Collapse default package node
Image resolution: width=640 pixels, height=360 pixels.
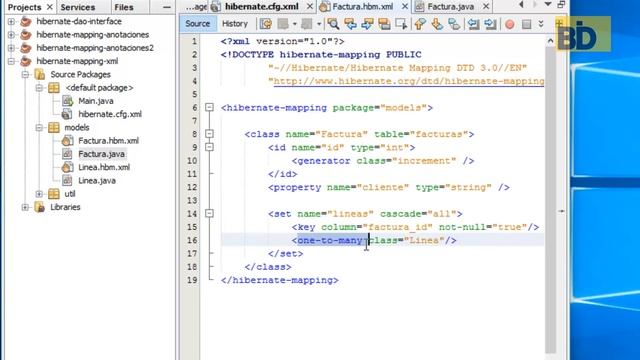[x=39, y=88]
